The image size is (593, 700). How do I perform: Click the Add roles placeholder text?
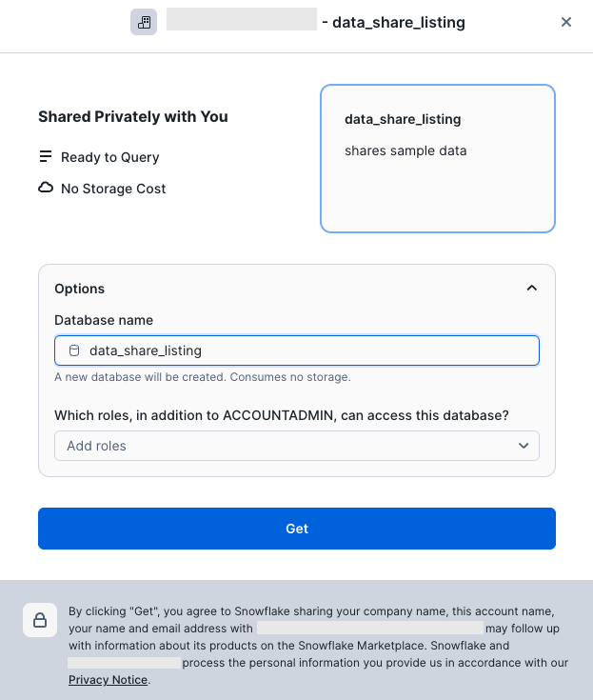pos(96,446)
